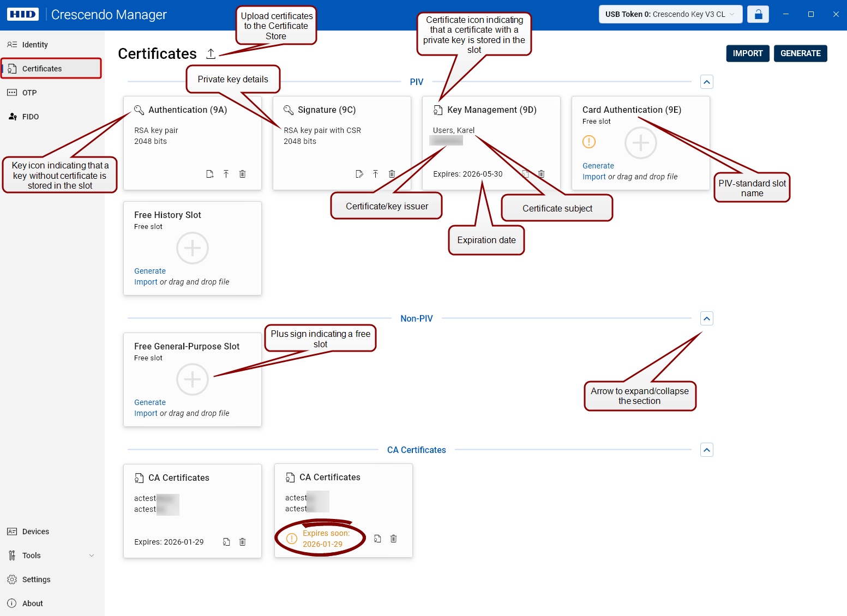Image resolution: width=847 pixels, height=616 pixels.
Task: Click the edit CSR icon in Signature (9C)
Action: [x=359, y=174]
